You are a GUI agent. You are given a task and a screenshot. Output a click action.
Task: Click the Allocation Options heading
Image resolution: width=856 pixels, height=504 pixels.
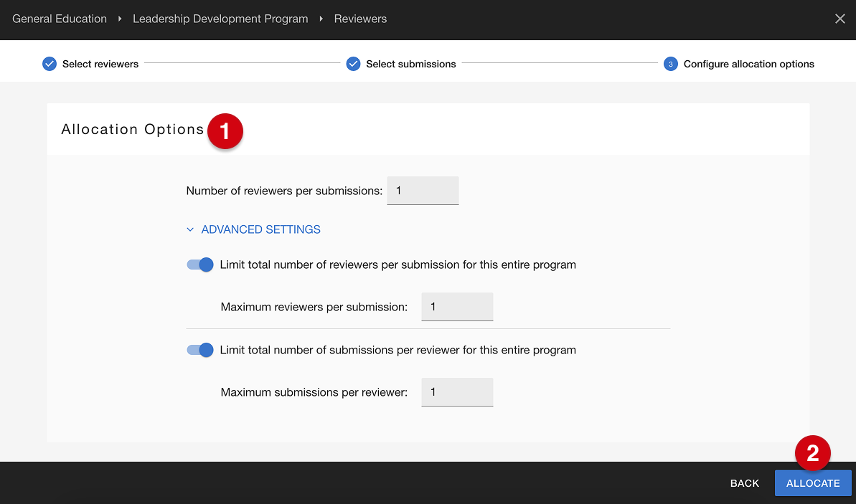click(x=133, y=129)
